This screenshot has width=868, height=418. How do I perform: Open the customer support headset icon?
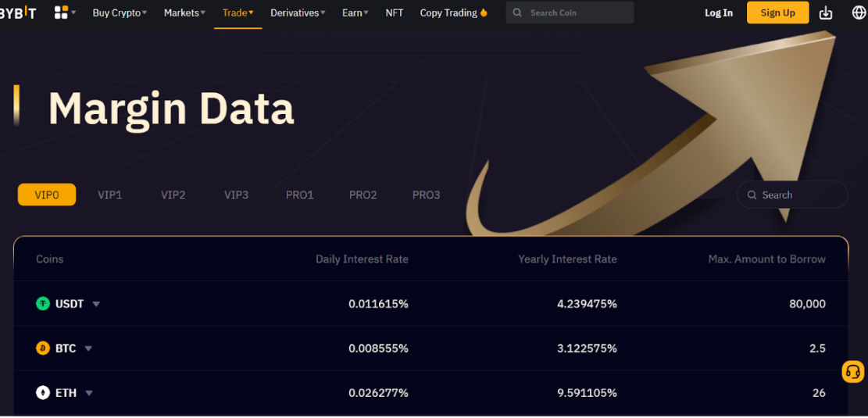[852, 372]
